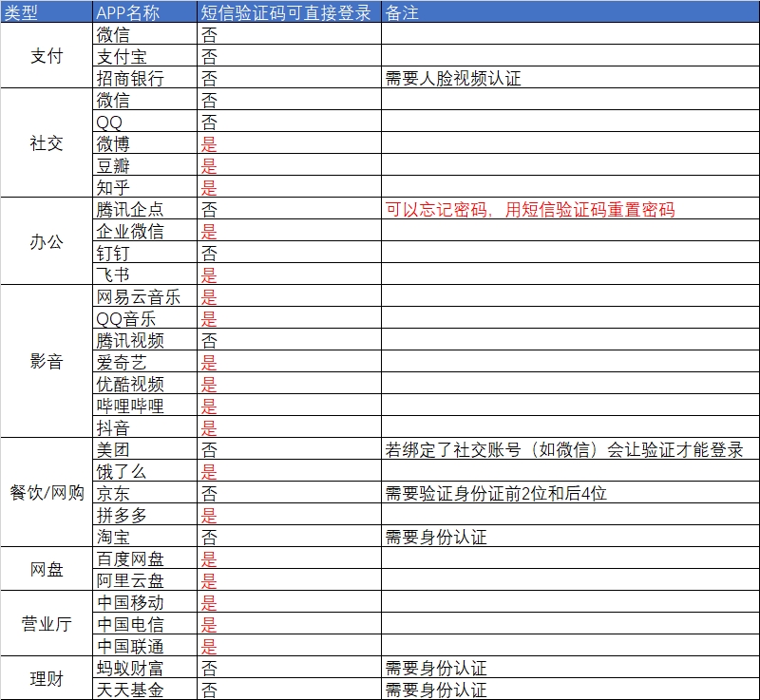Screen dimensions: 760x700
Task: Select the 饿了么 app name cell
Action: (x=145, y=470)
